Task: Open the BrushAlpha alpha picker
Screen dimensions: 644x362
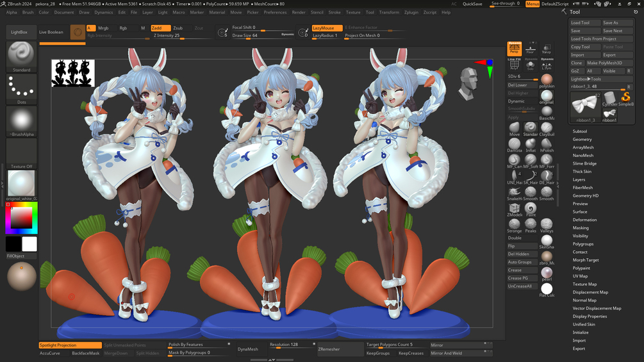Action: pyautogui.click(x=21, y=121)
